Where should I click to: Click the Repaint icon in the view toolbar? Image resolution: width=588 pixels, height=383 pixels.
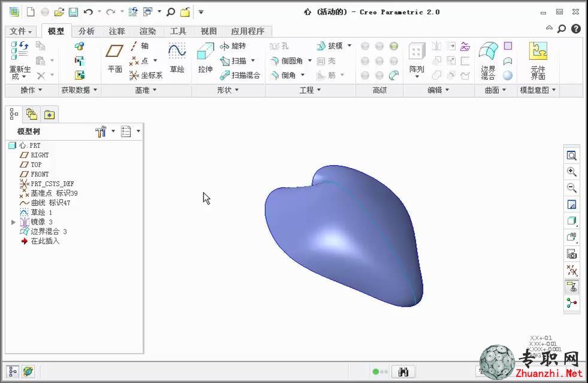(571, 205)
